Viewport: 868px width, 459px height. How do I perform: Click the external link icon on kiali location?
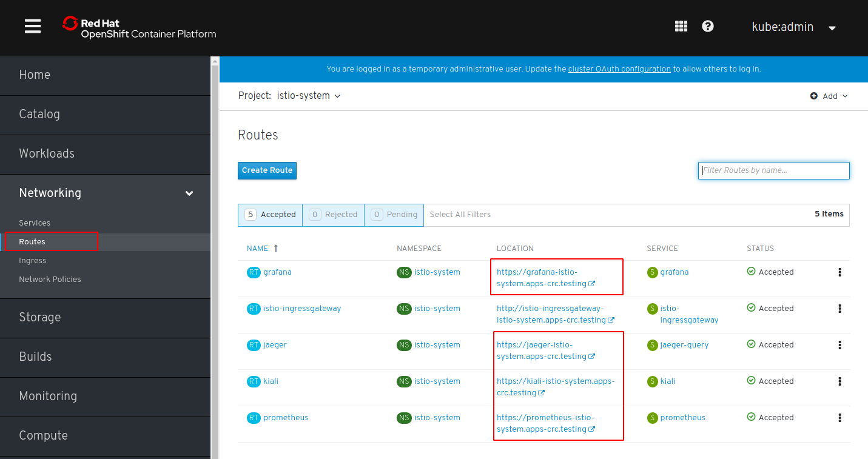pos(542,393)
